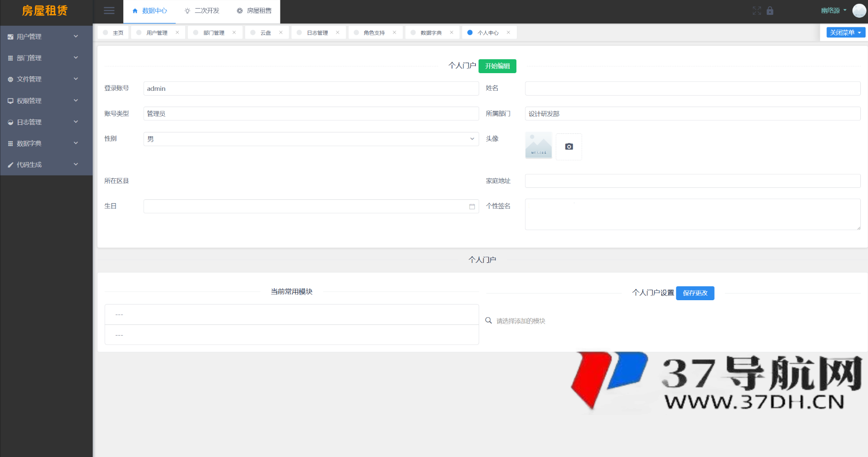Click the 保存更改 button in portal settings
The height and width of the screenshot is (457, 868).
point(695,293)
